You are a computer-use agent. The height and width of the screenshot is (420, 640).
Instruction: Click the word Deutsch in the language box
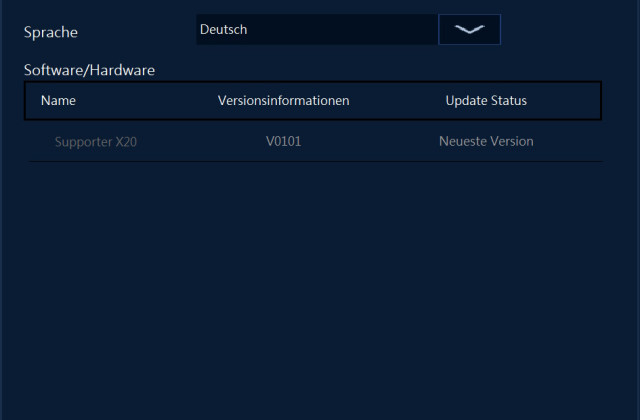[x=223, y=30]
